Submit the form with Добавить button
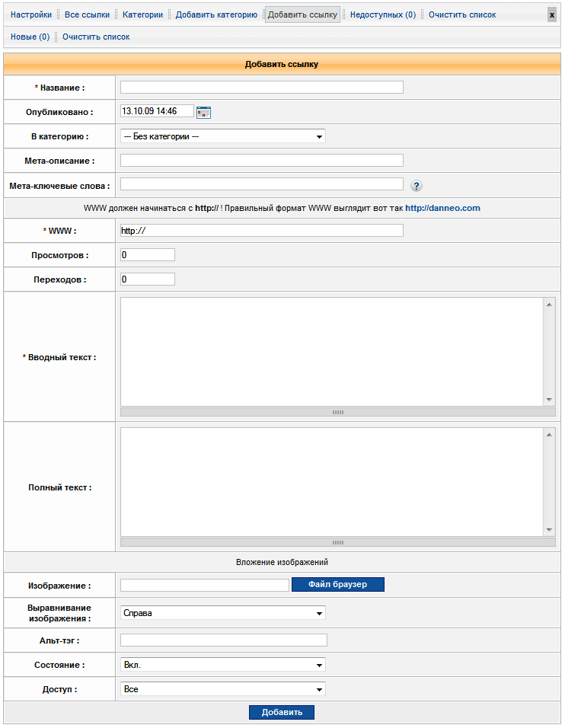Image resolution: width=565 pixels, height=728 pixels. [x=282, y=713]
